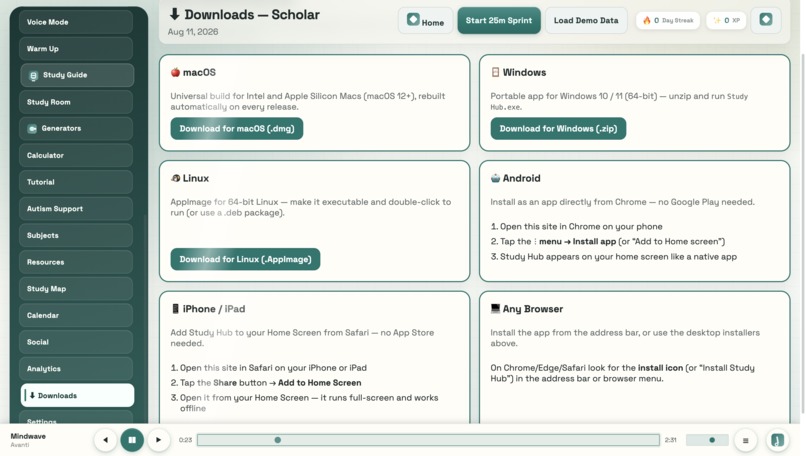Adjust the player volume slider
The width and height of the screenshot is (806, 456).
coord(707,440)
